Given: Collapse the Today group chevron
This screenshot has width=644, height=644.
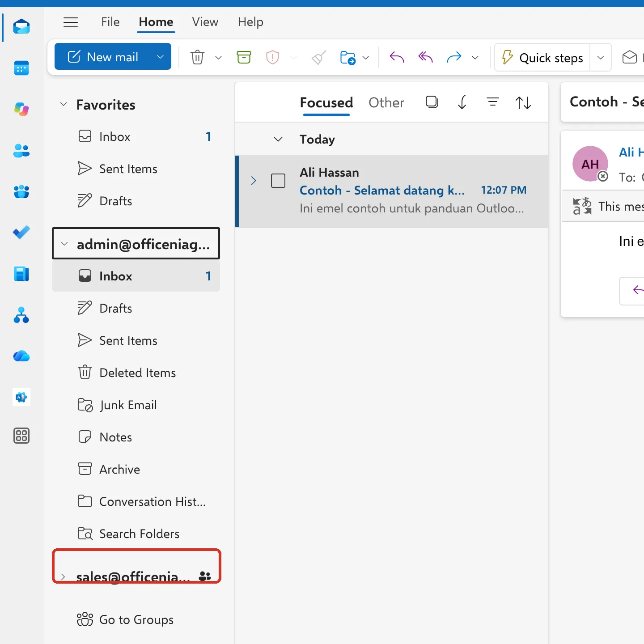Looking at the screenshot, I should (x=278, y=139).
